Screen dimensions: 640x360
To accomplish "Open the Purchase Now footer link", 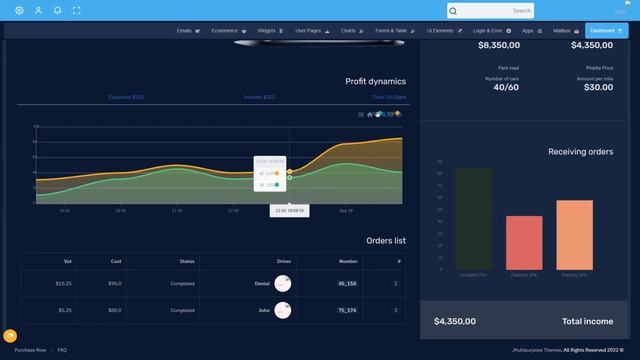I will [30, 350].
